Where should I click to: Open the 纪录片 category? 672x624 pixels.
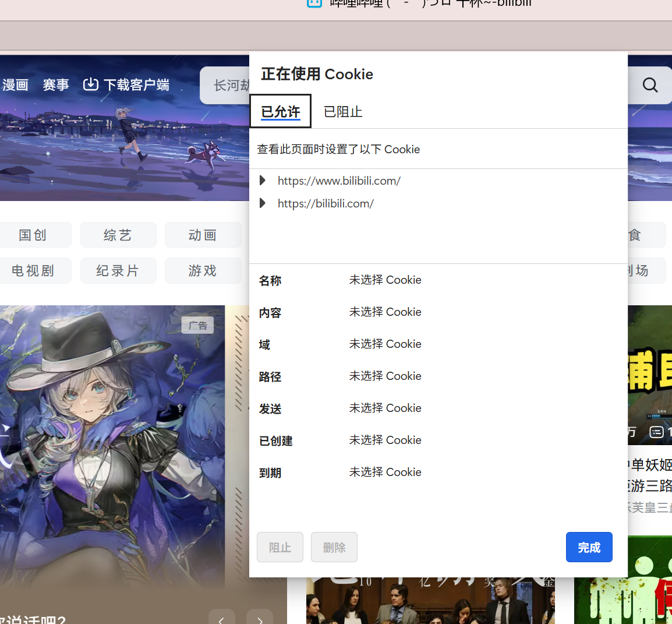[x=118, y=270]
